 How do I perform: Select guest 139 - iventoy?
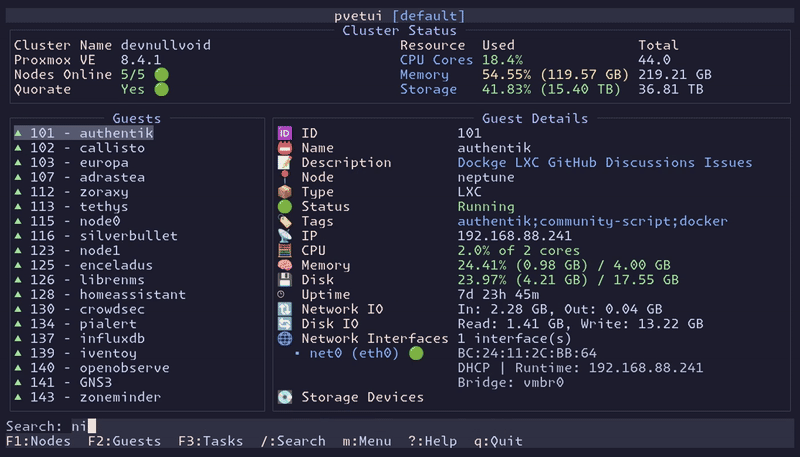pyautogui.click(x=76, y=353)
